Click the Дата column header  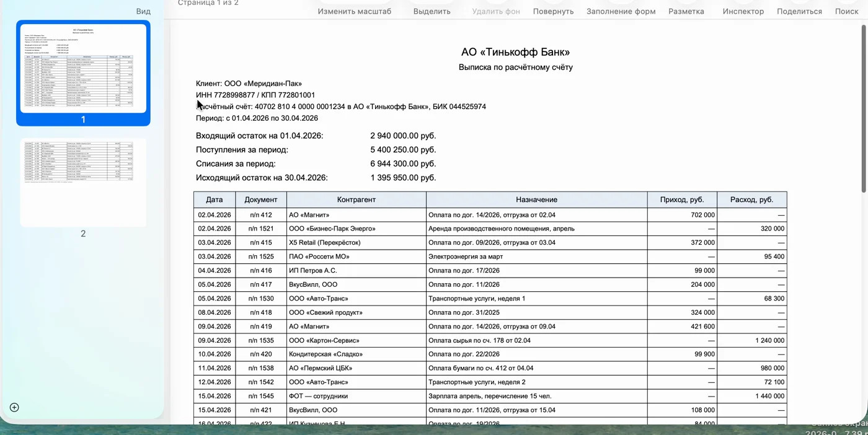[x=215, y=200]
